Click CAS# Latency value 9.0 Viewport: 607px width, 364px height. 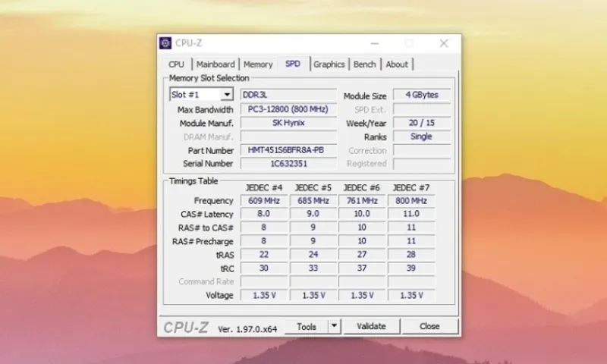[x=313, y=214]
